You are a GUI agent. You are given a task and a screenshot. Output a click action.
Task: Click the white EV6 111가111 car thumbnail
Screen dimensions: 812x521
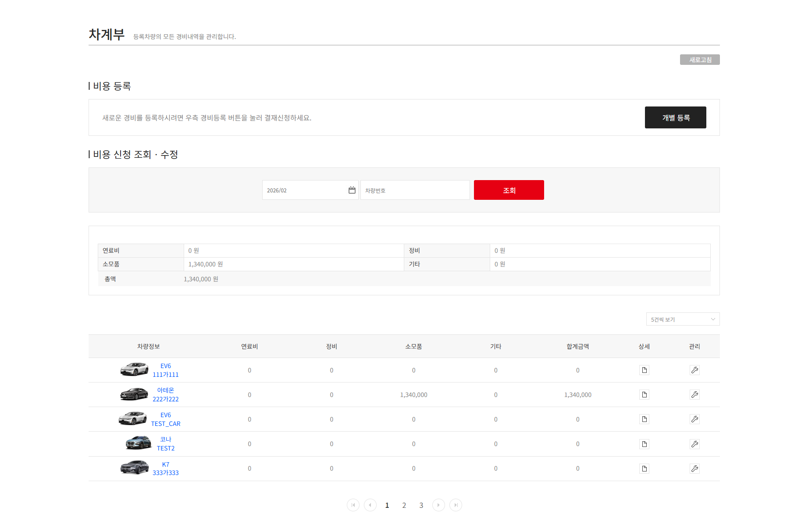pyautogui.click(x=134, y=369)
